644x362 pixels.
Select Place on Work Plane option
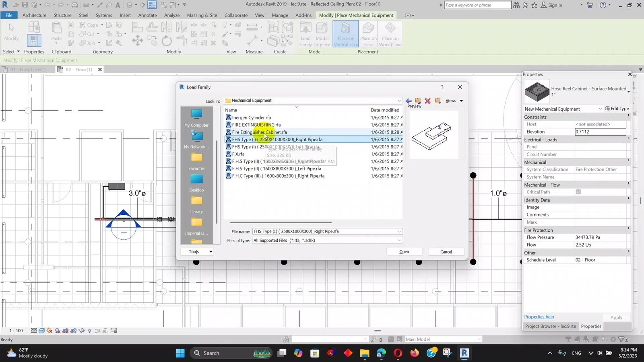pyautogui.click(x=390, y=35)
